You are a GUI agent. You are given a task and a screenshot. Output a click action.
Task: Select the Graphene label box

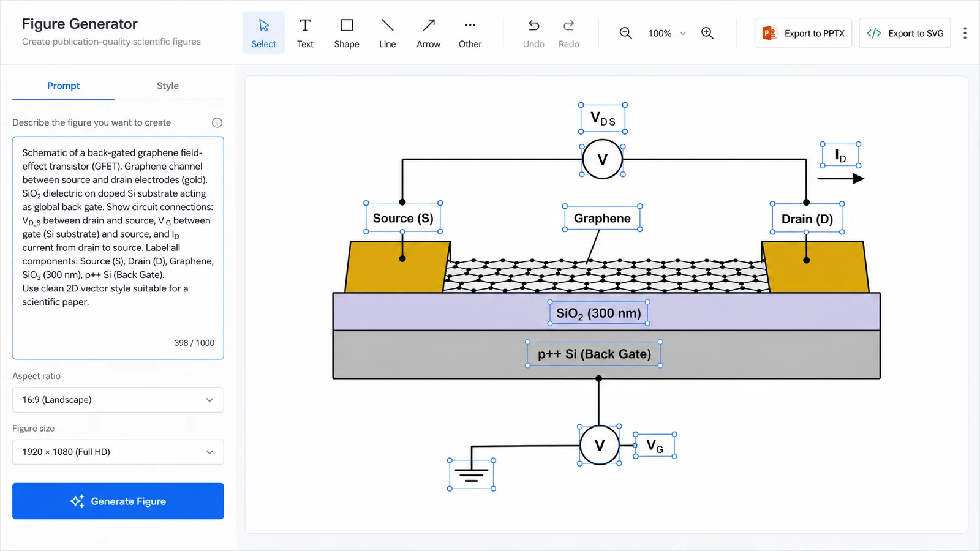pos(602,218)
